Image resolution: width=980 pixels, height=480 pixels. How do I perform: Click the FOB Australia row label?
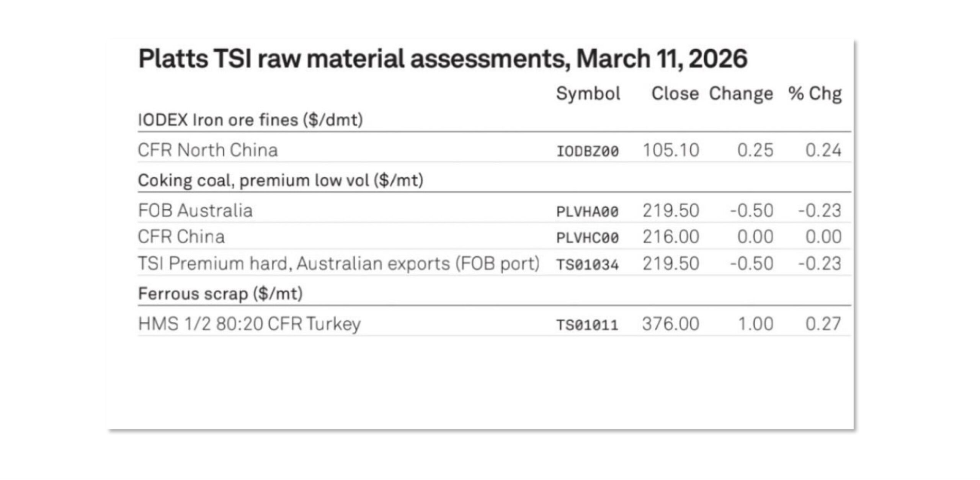point(195,211)
